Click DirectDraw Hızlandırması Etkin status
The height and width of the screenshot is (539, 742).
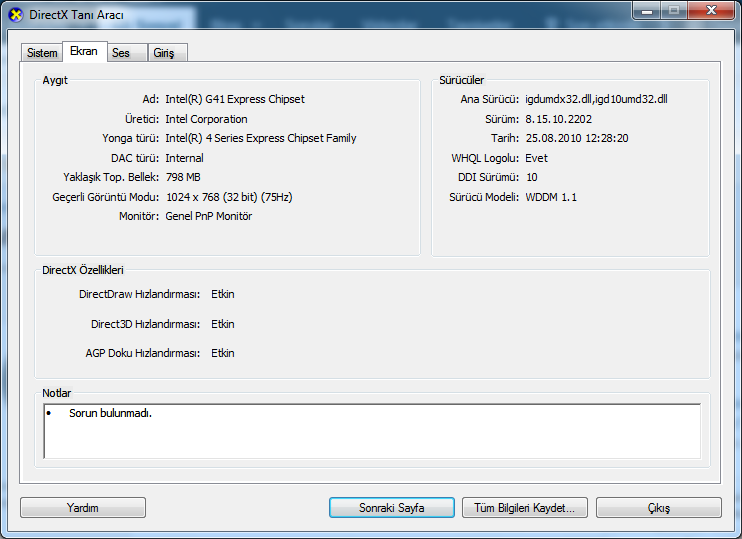pos(222,294)
